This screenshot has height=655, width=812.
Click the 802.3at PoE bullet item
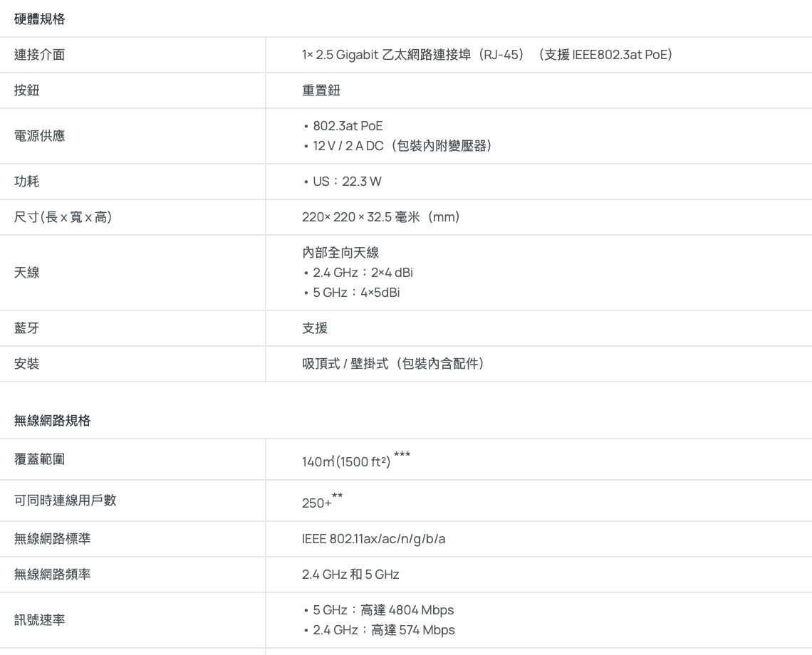click(x=348, y=127)
